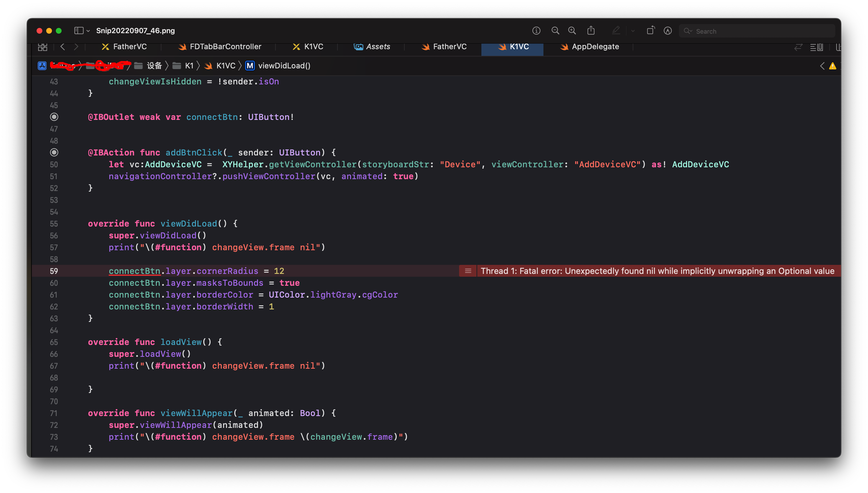Click the share/export icon in toolbar
868x493 pixels.
click(x=591, y=30)
